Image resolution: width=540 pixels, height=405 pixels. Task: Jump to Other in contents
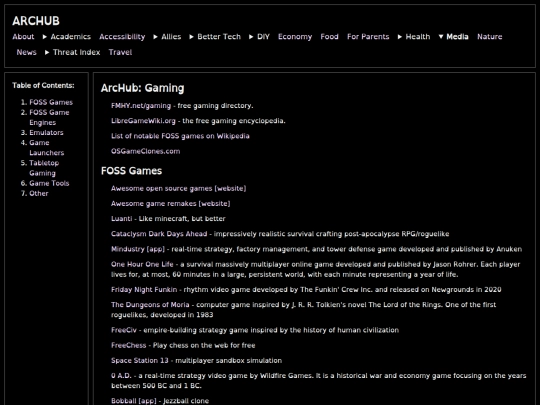click(39, 194)
